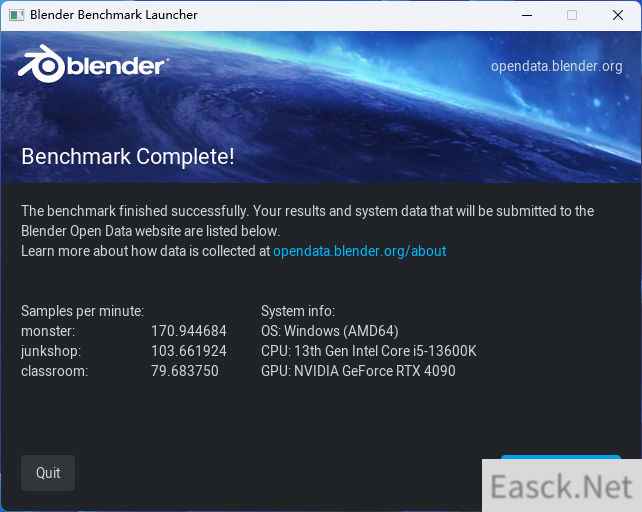642x512 pixels.
Task: Click the Blender logo in the header
Action: tap(92, 66)
